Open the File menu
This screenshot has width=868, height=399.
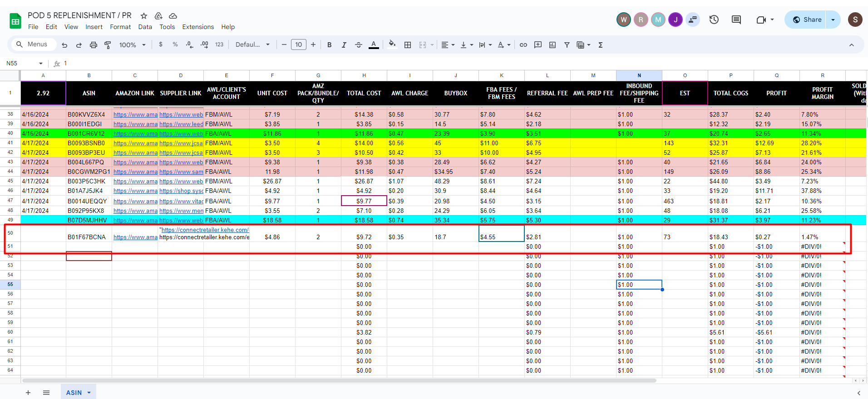(x=33, y=27)
